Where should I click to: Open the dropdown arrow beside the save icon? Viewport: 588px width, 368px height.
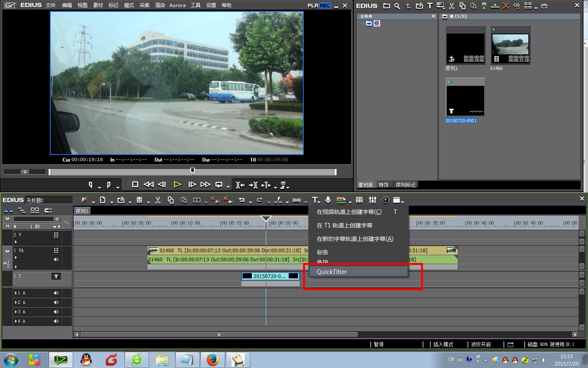[148, 202]
